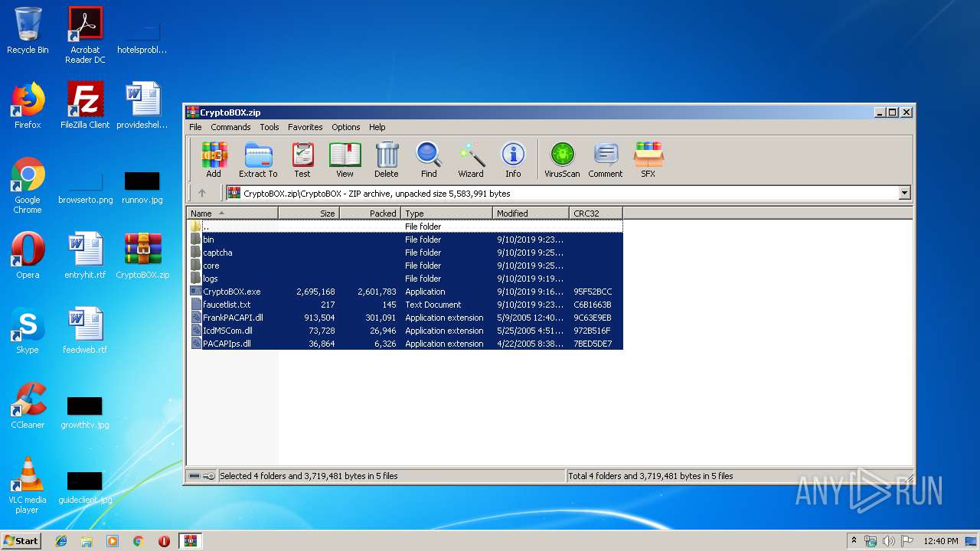This screenshot has height=551, width=980.
Task: Open the Tools menu
Action: pyautogui.click(x=269, y=127)
